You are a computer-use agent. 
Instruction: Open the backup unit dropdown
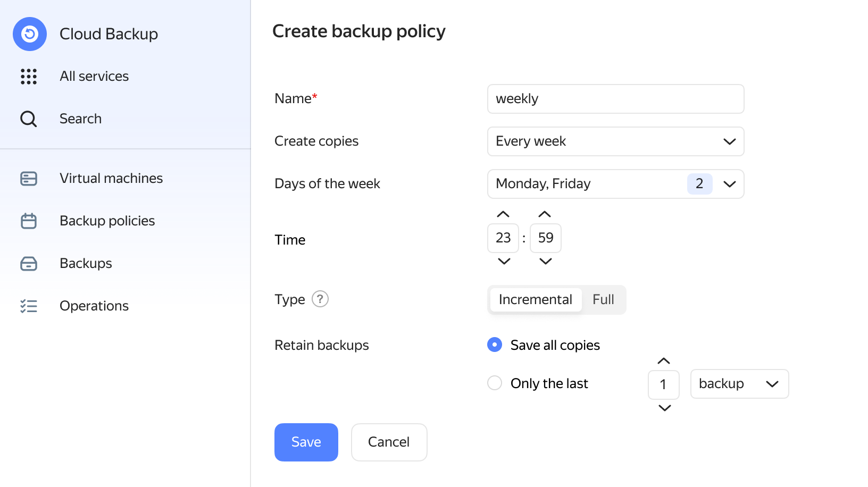(739, 384)
